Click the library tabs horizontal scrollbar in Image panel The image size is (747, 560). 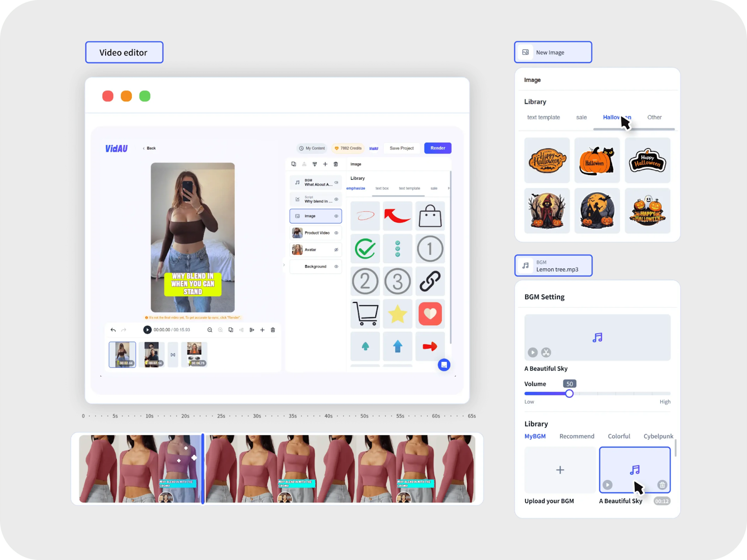coord(634,129)
